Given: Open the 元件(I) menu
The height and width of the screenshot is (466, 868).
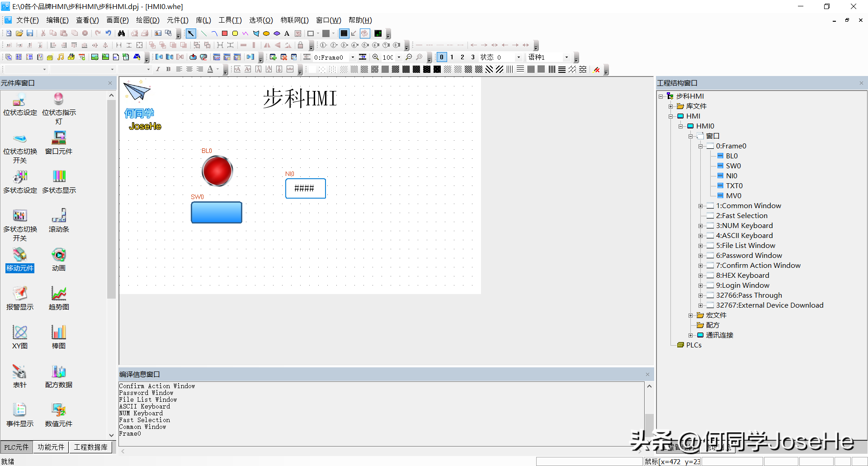Looking at the screenshot, I should click(177, 20).
